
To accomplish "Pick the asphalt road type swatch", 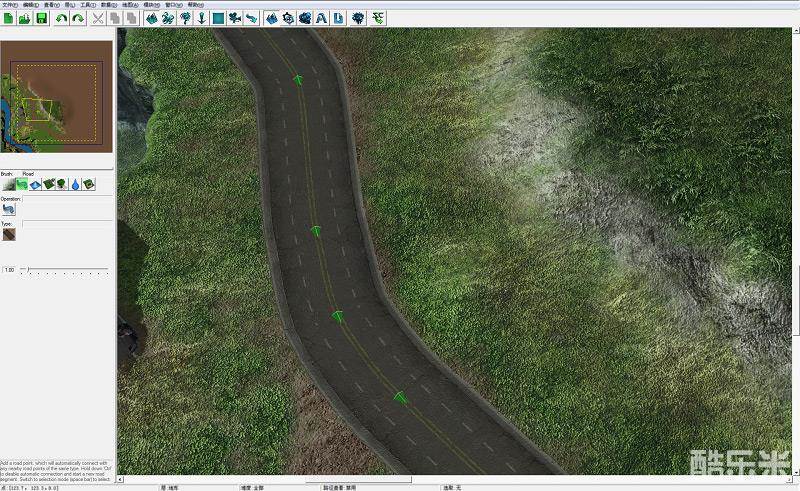I will (x=9, y=235).
